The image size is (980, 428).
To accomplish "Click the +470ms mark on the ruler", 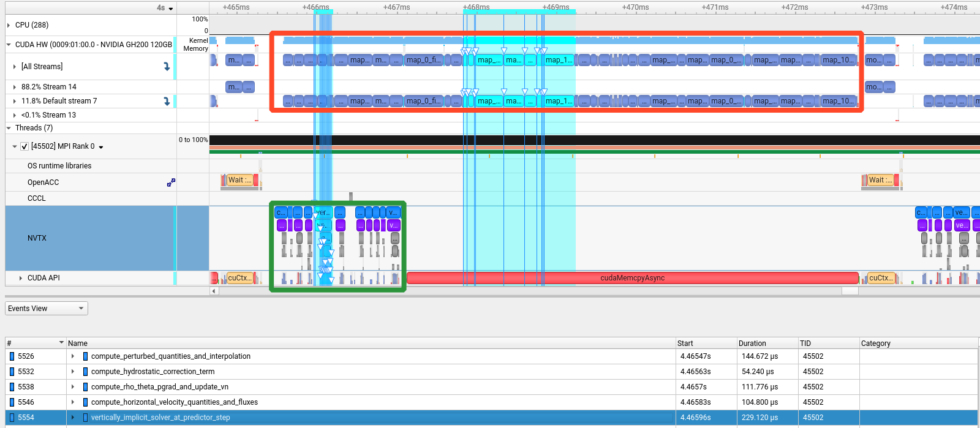I will (635, 7).
